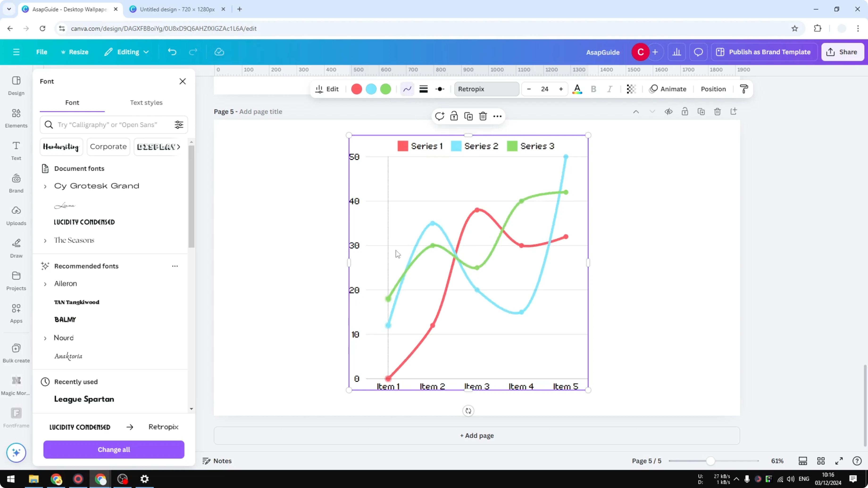This screenshot has height=488, width=868.
Task: Open the Elements panel
Action: (16, 118)
